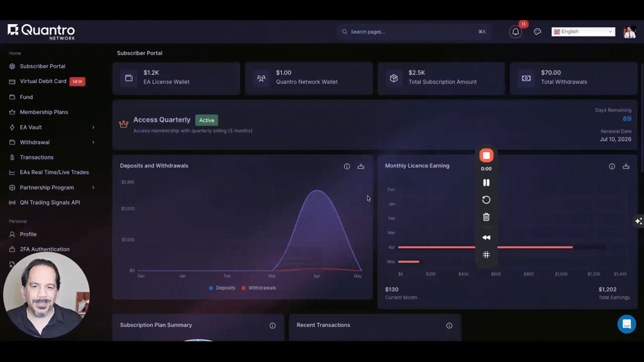Open EAs Real Time/Live Trades
Viewport: 644px width, 362px height.
[x=54, y=172]
